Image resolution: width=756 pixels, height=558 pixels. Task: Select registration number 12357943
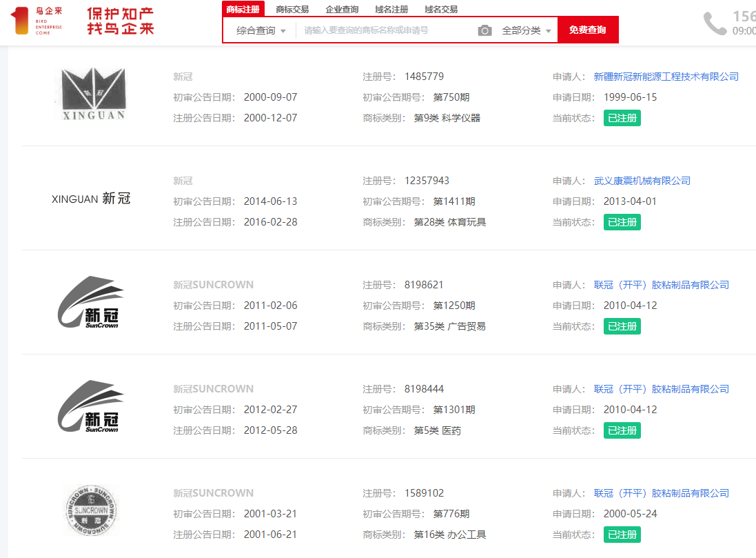[427, 181]
